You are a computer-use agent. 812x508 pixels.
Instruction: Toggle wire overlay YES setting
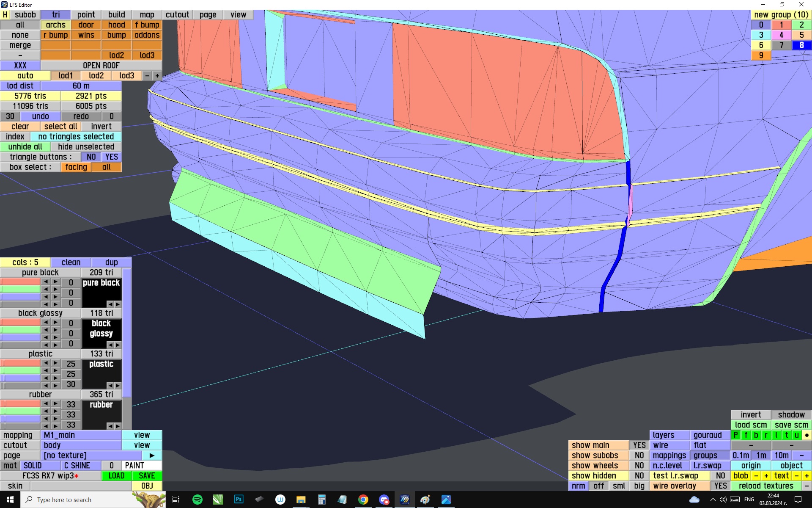720,486
